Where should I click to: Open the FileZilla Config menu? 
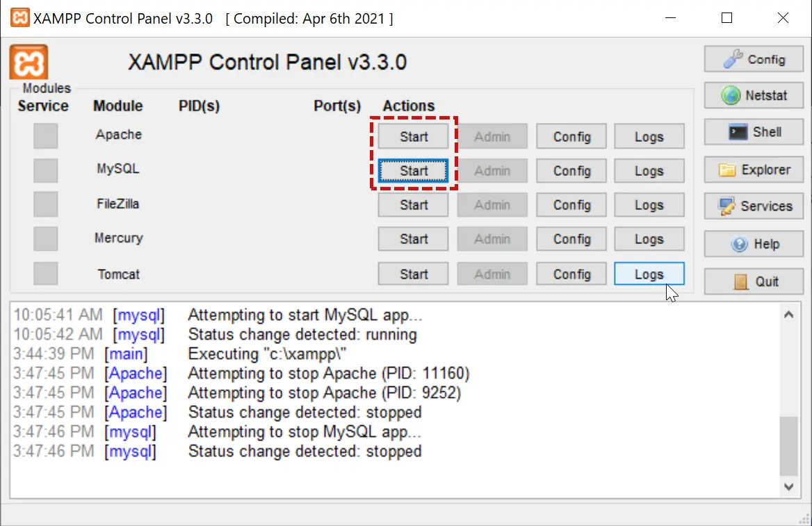point(571,205)
